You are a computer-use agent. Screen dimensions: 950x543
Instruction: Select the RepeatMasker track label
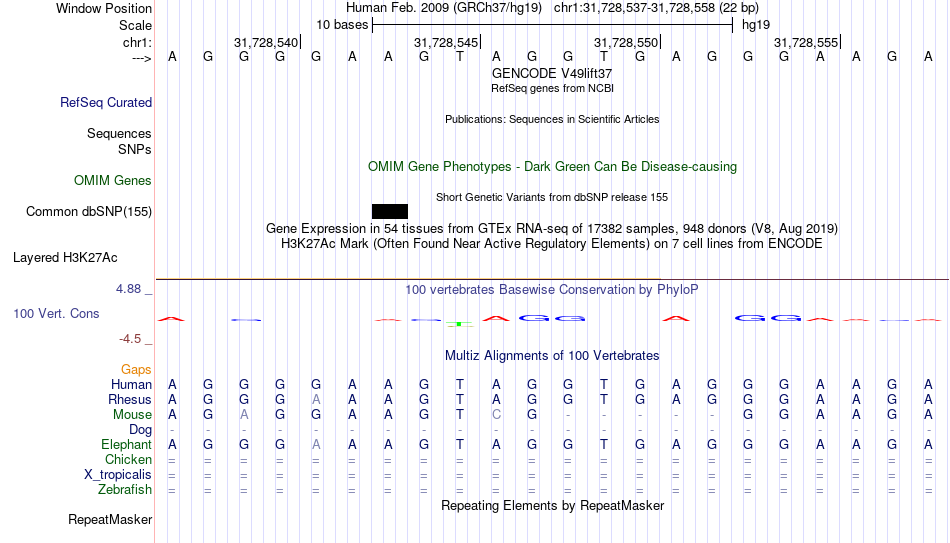[x=110, y=519]
